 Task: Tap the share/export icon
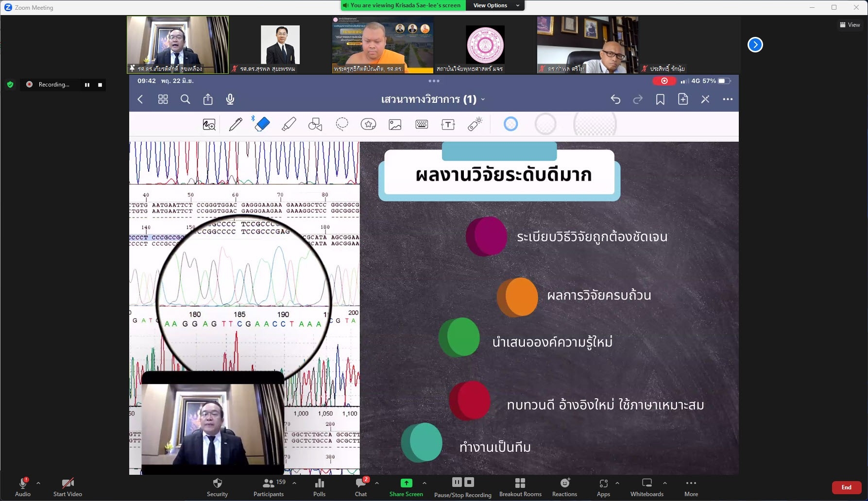click(x=208, y=100)
